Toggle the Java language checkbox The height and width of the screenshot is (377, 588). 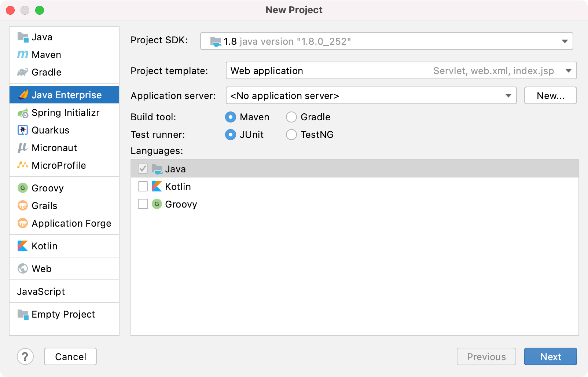(x=143, y=169)
